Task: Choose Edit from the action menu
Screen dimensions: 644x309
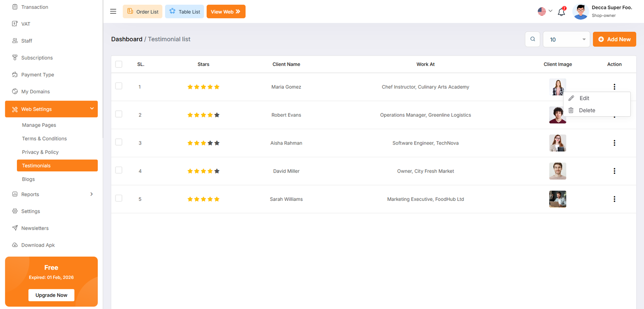Action: pyautogui.click(x=584, y=98)
